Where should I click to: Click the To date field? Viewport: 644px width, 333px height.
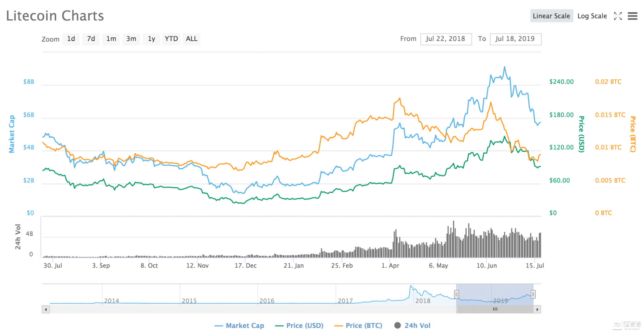point(515,39)
